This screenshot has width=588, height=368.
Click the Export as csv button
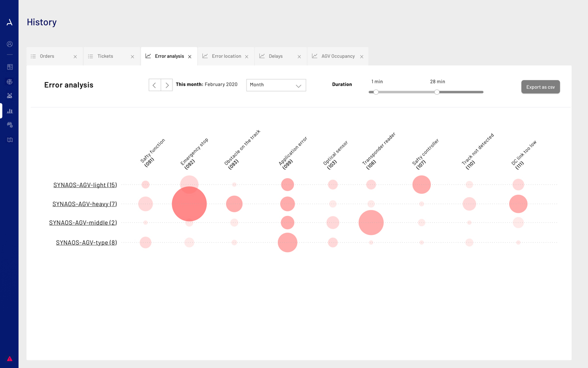[540, 87]
